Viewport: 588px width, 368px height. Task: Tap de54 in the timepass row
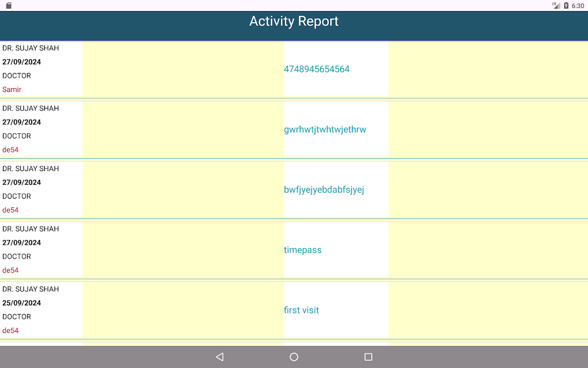point(11,270)
